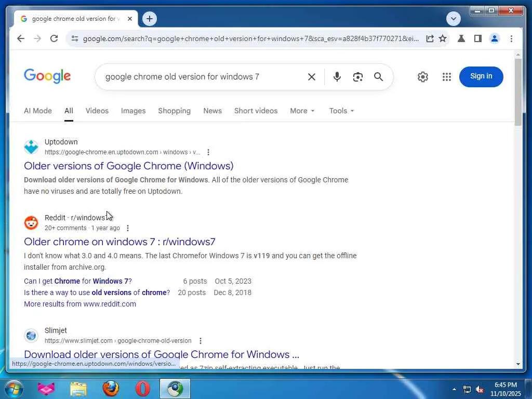This screenshot has height=399, width=532.
Task: Go back using the browser back arrow
Action: tap(21, 38)
